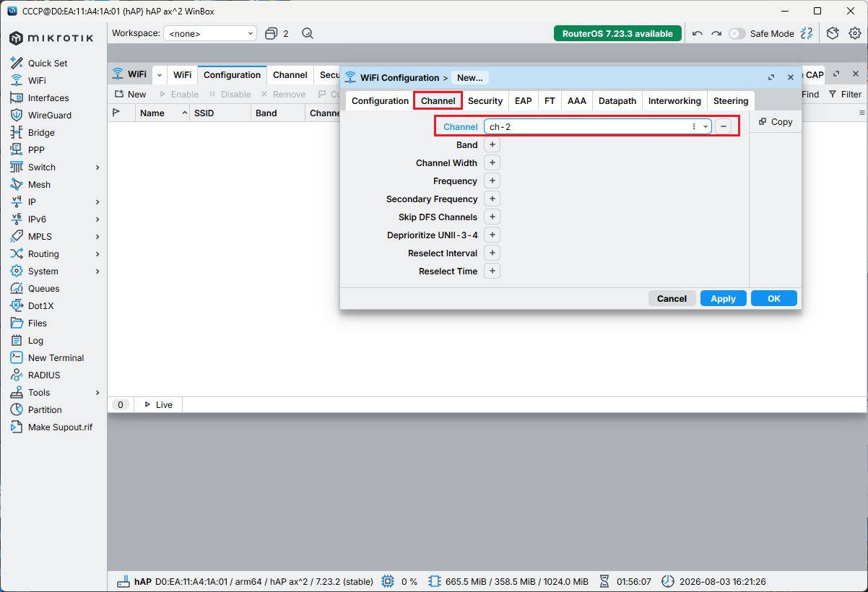Expand the IPv6 submenu
The image size is (868, 592).
(97, 219)
